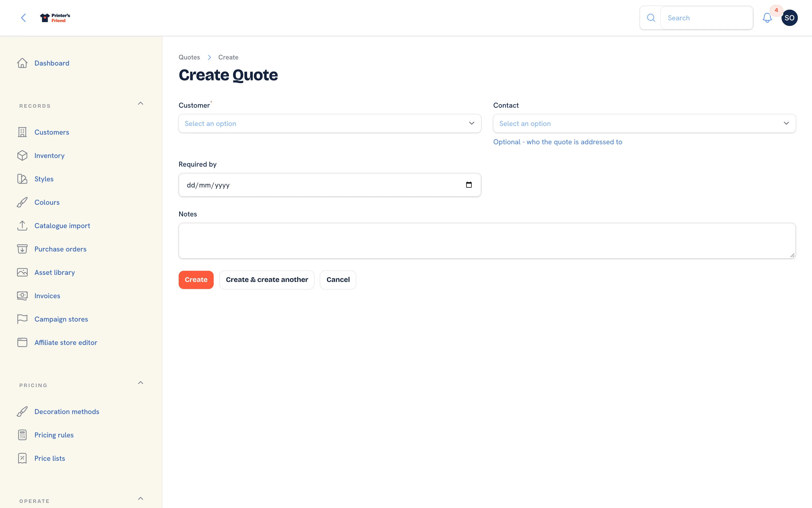Image resolution: width=812 pixels, height=508 pixels.
Task: Click the Purchase orders archive icon
Action: 23,249
